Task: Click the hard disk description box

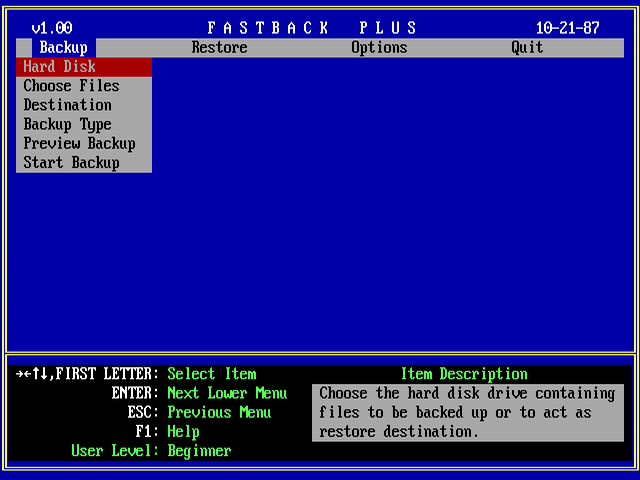Action: click(468, 413)
